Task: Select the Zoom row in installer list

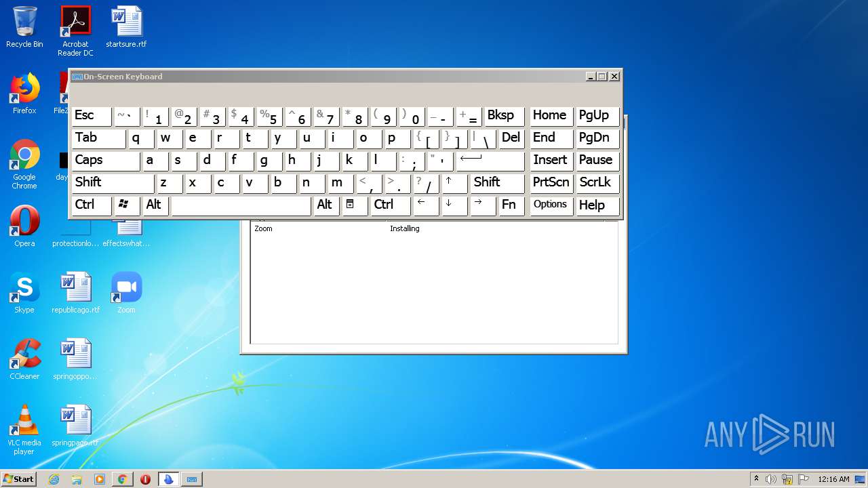Action: pyautogui.click(x=434, y=228)
